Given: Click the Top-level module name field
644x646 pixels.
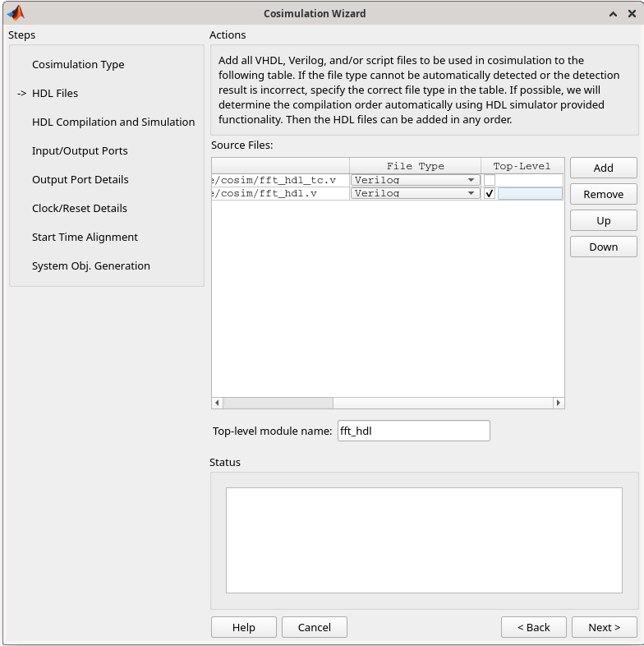Looking at the screenshot, I should [x=413, y=431].
